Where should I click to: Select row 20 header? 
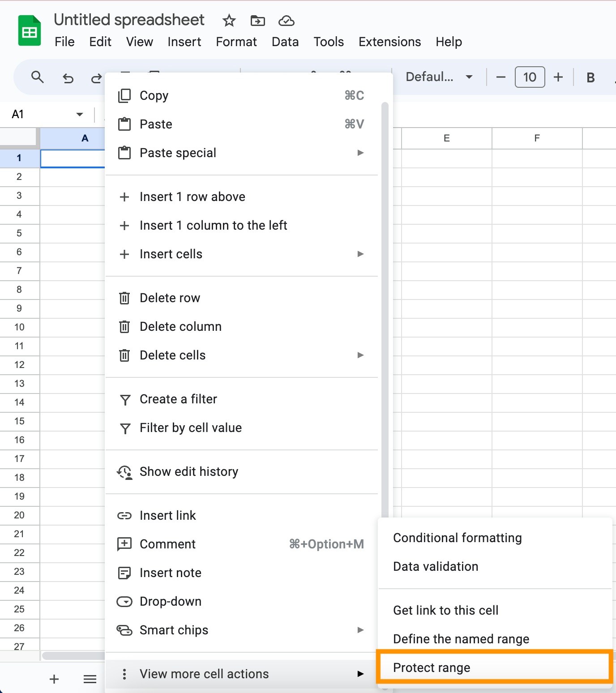coord(19,515)
